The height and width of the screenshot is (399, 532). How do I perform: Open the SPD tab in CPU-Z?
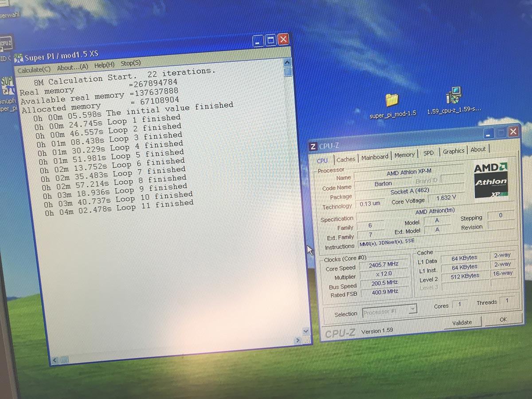pyautogui.click(x=429, y=153)
